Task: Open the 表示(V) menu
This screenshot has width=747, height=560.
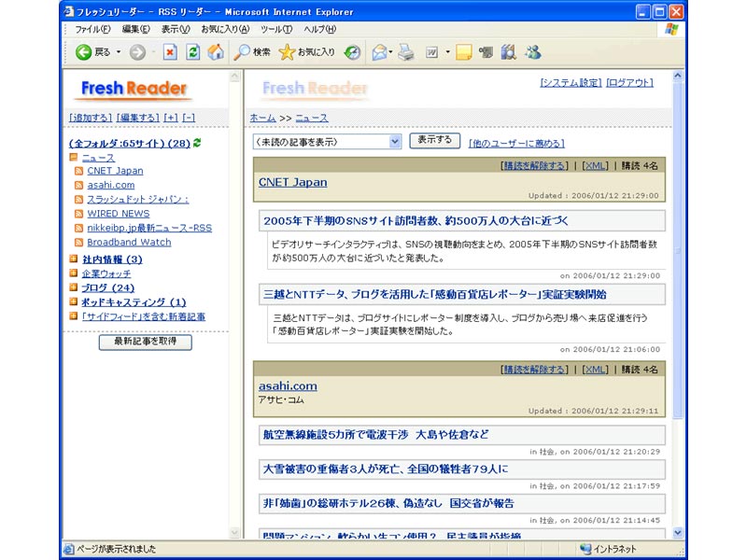Action: [176, 29]
